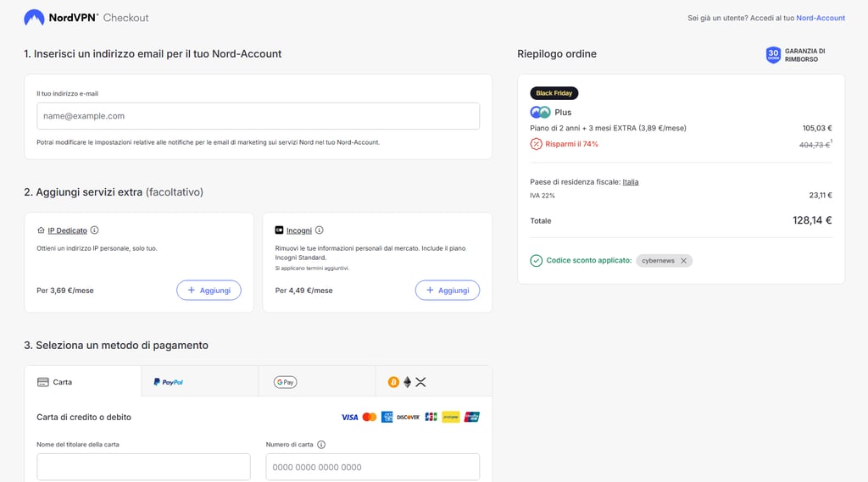The width and height of the screenshot is (868, 482).
Task: Open Numero di carta info tooltip
Action: click(321, 445)
